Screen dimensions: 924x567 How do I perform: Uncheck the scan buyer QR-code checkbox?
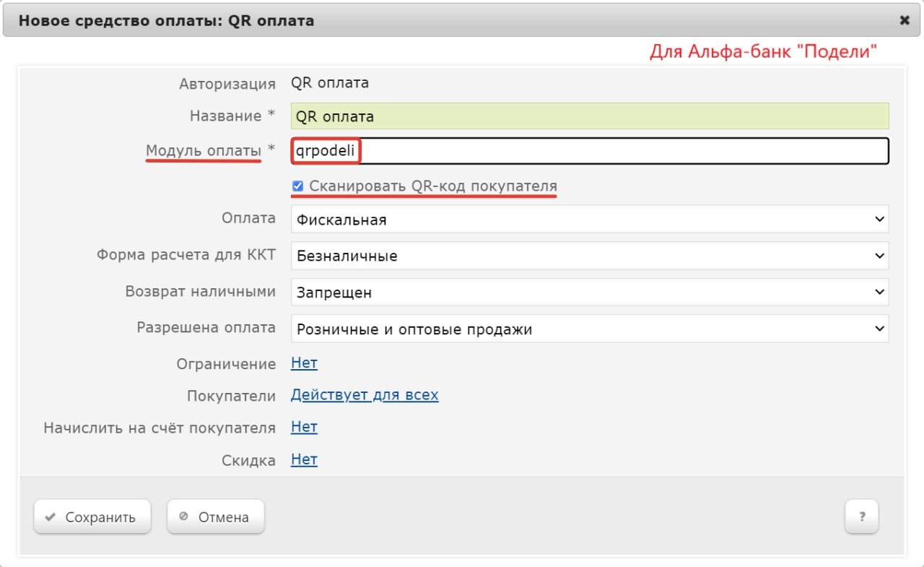pos(297,186)
